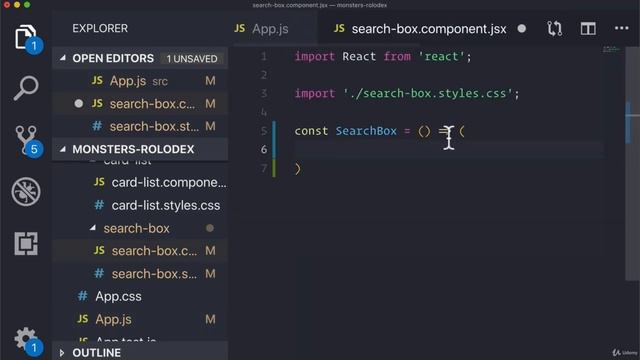Open the Explorer view icon
The height and width of the screenshot is (360, 640).
[26, 38]
